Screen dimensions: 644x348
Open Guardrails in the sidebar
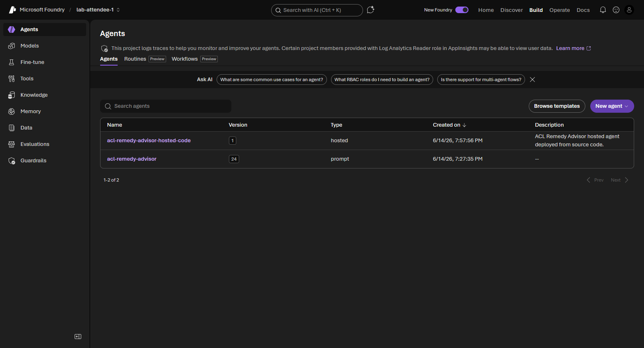pos(45,161)
